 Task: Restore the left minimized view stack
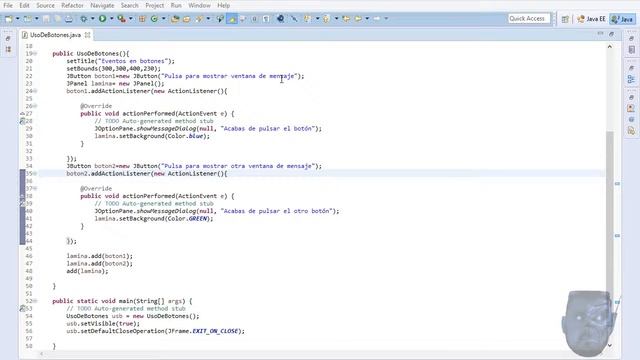point(8,38)
